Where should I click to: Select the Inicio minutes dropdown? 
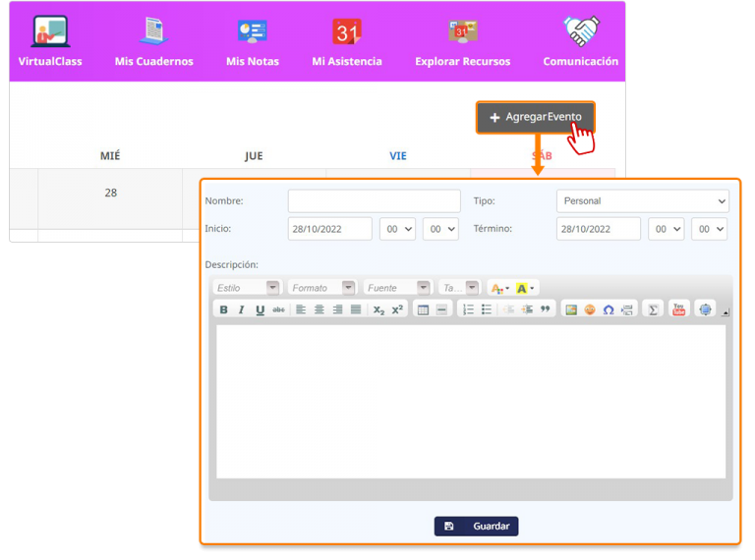[x=440, y=229]
